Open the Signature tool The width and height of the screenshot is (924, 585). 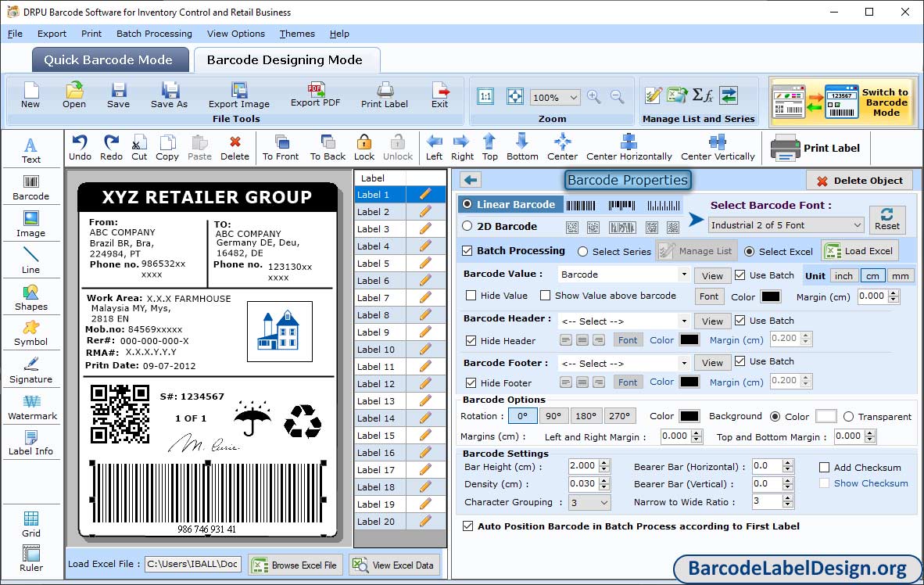pyautogui.click(x=30, y=371)
